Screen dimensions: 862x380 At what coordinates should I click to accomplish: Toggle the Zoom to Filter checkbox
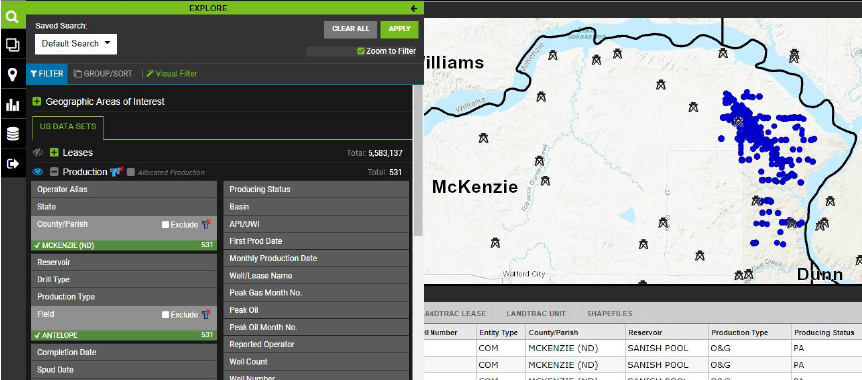click(361, 51)
